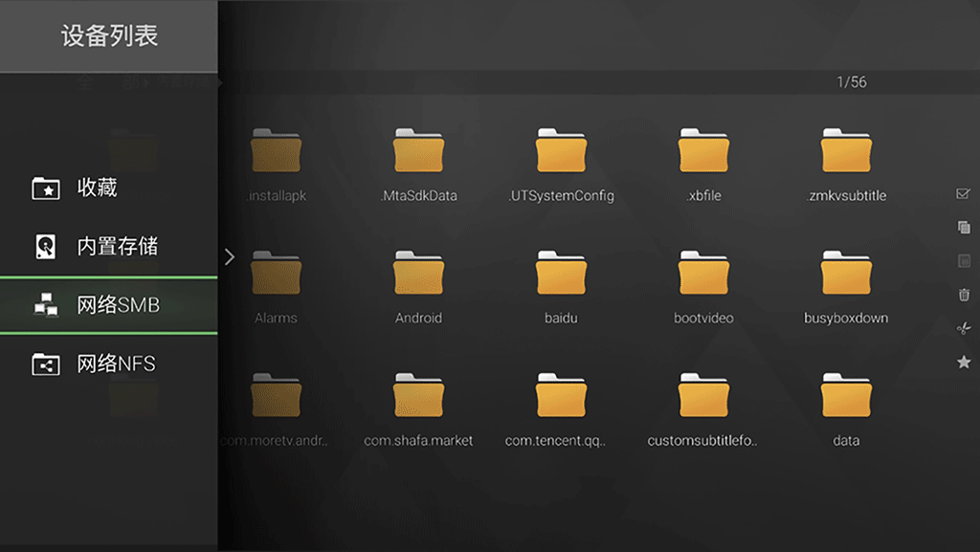Choose 网络SMB in the device list
980x552 pixels.
click(x=109, y=305)
